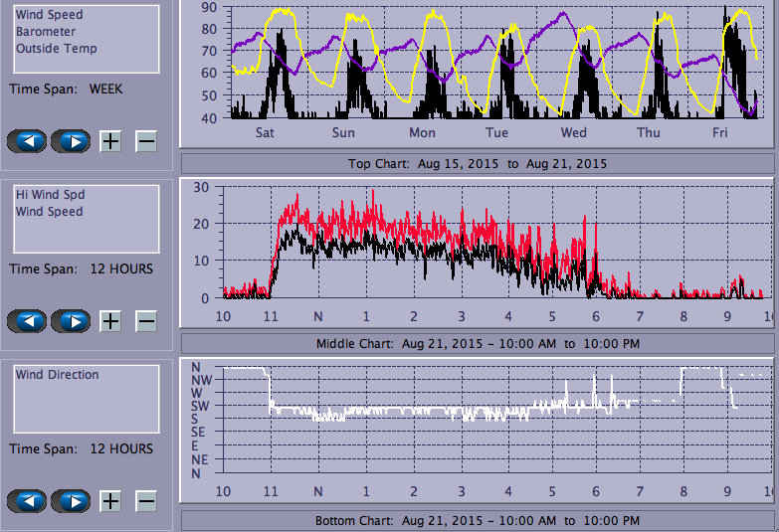Advance bottom chart with forward arrow
779x532 pixels.
click(71, 501)
